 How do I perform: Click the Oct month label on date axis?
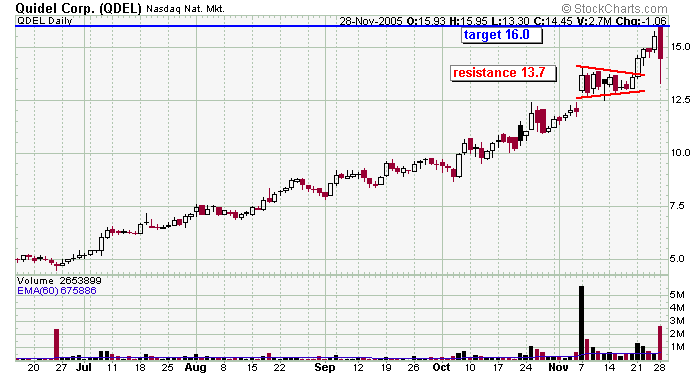(x=442, y=367)
